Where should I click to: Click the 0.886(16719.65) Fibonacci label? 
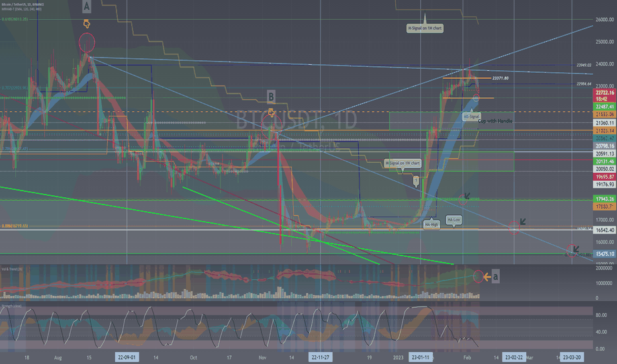(x=15, y=226)
